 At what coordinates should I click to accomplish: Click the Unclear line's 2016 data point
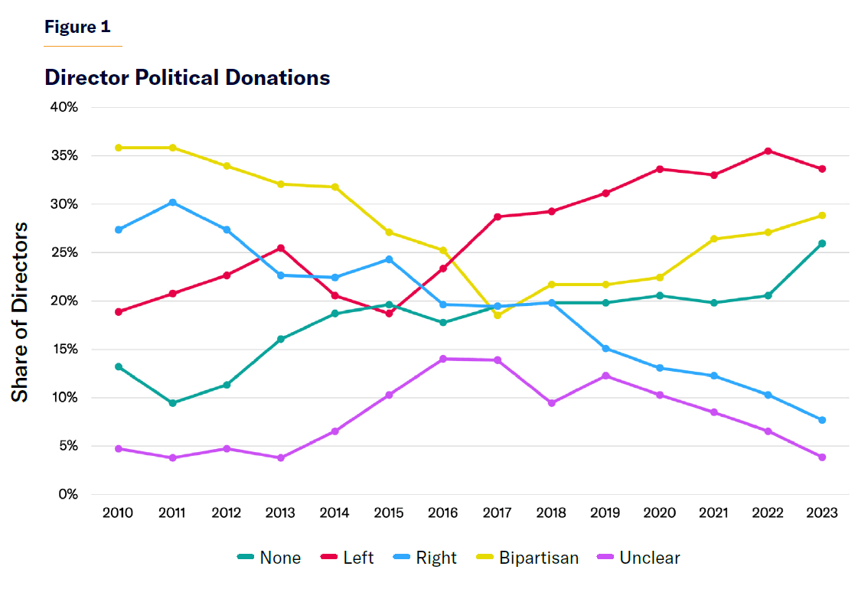(x=443, y=359)
